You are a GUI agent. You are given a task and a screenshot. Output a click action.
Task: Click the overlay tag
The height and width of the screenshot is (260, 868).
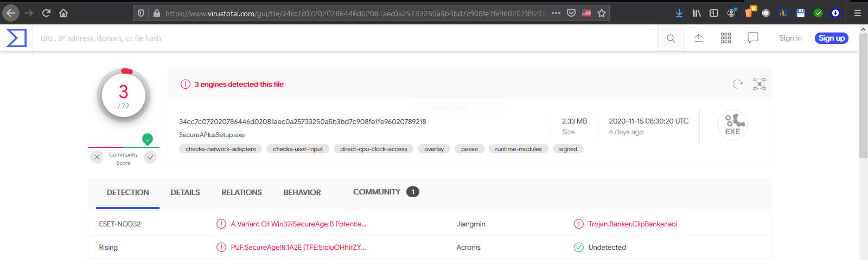click(x=434, y=149)
